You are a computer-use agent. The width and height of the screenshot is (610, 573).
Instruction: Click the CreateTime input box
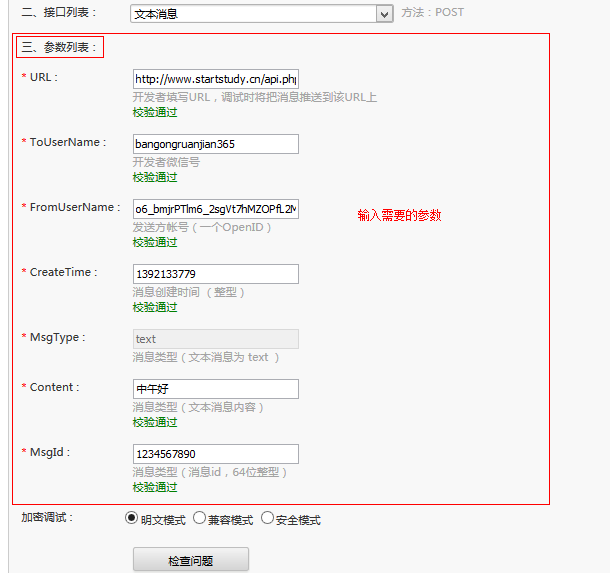216,274
